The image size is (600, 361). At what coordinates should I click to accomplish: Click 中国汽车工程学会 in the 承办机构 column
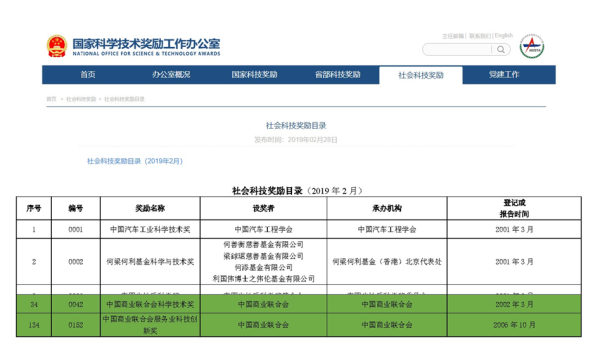pos(387,229)
